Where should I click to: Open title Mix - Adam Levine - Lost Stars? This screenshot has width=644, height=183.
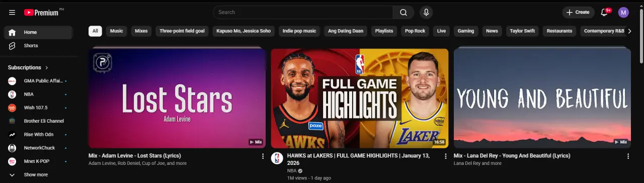tap(135, 156)
